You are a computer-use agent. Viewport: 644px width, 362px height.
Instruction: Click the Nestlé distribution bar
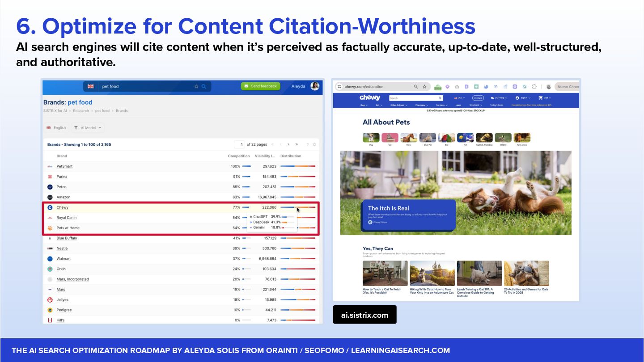pos(298,248)
